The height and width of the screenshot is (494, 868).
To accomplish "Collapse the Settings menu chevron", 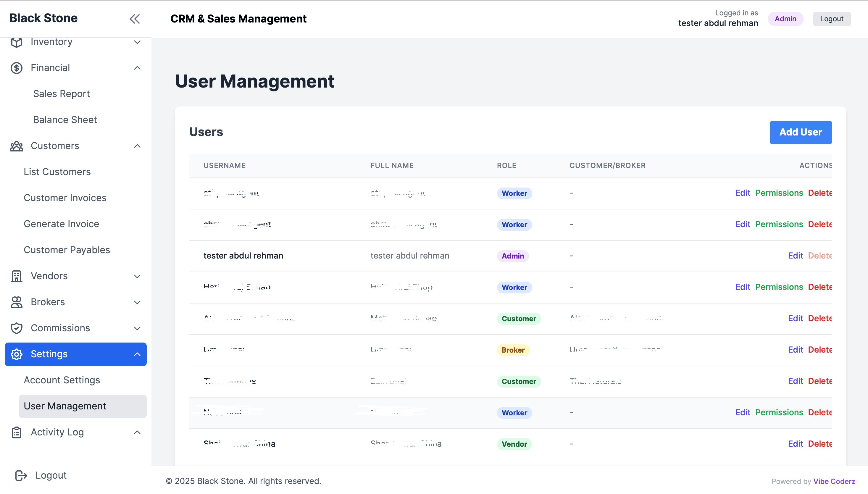I will 137,354.
